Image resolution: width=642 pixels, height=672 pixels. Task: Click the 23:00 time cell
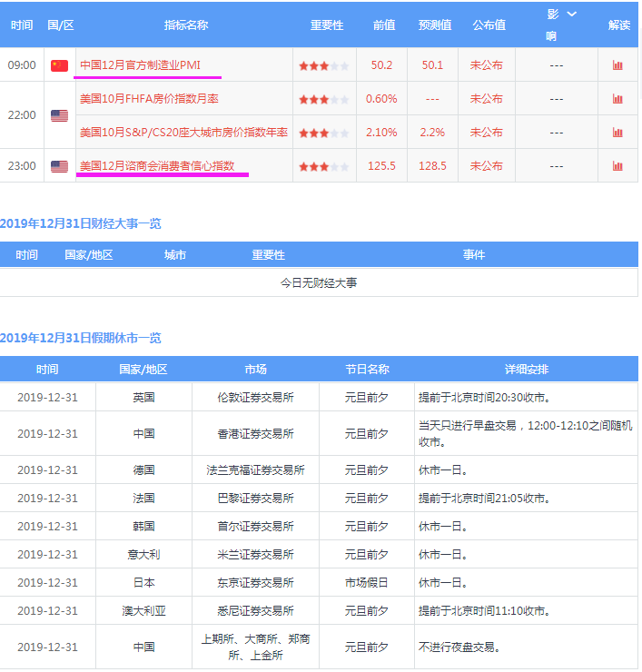(x=22, y=166)
